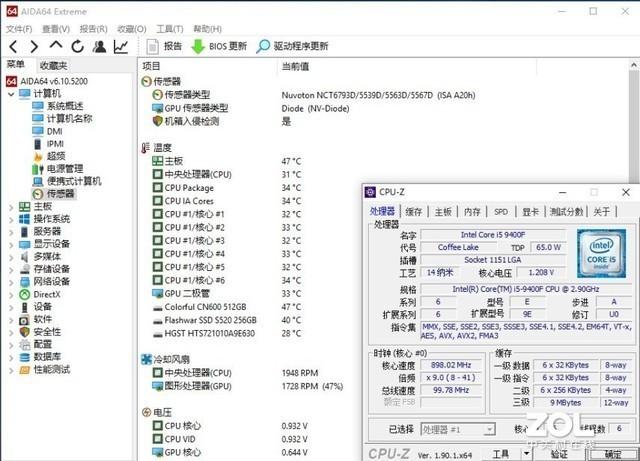Open the 文件(F) menu

19,29
